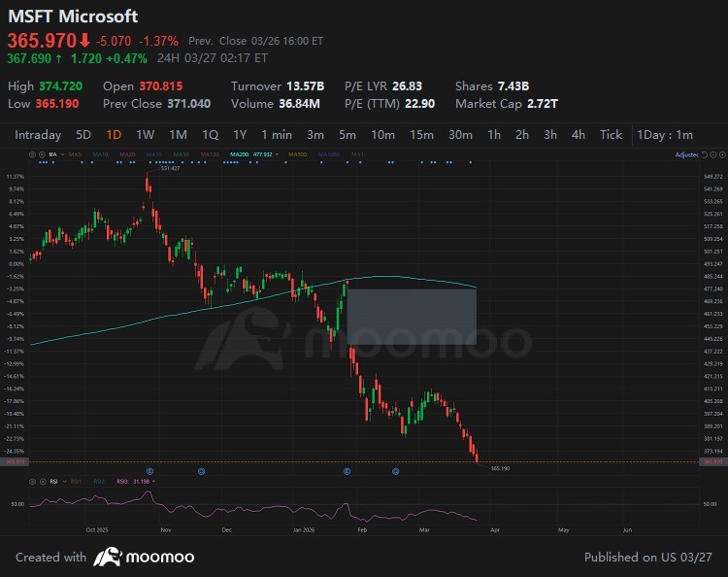Open MA indicator settings gear icon

coord(32,154)
